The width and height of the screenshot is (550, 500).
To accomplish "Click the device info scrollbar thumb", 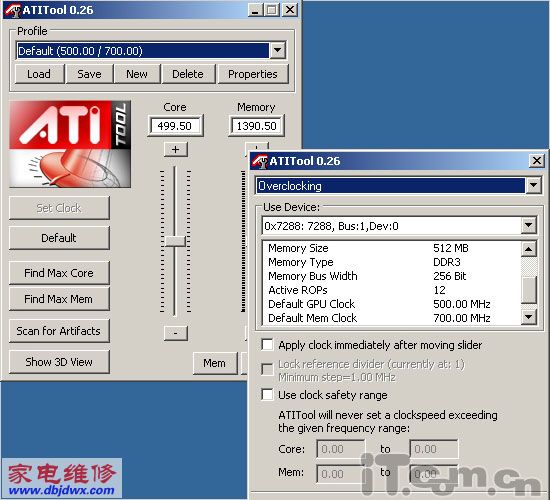I will (529, 290).
